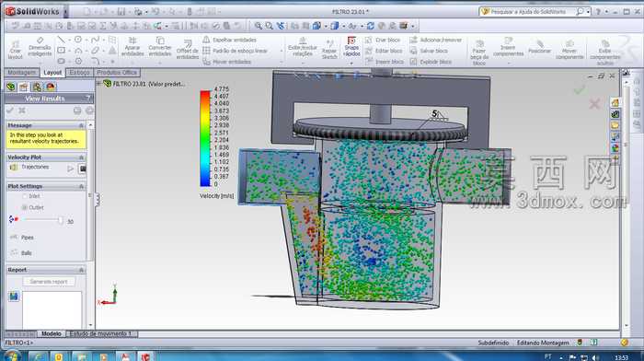The height and width of the screenshot is (361, 644).
Task: Click the Posicionar tool
Action: [539, 47]
